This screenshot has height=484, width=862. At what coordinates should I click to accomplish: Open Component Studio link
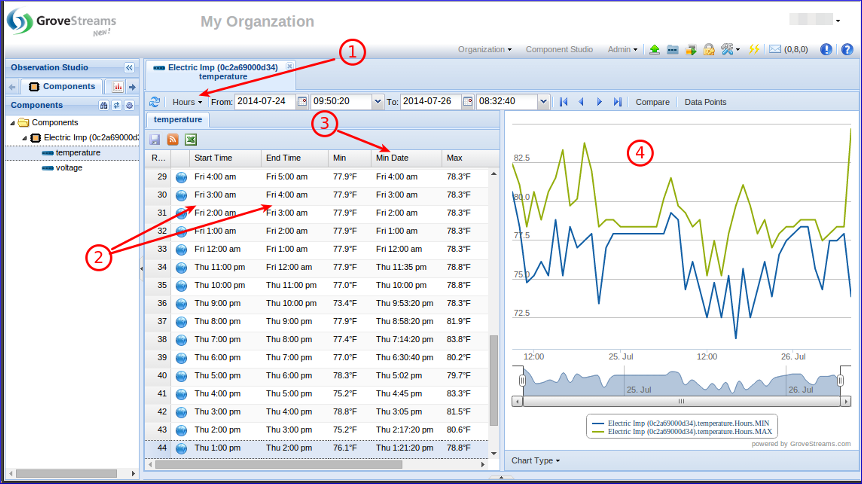click(559, 49)
